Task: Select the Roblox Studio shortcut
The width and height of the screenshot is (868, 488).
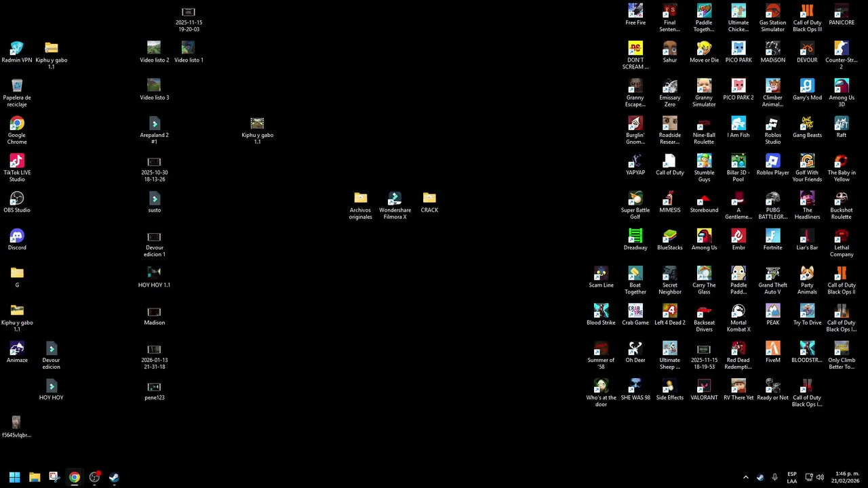Action: [x=772, y=130]
